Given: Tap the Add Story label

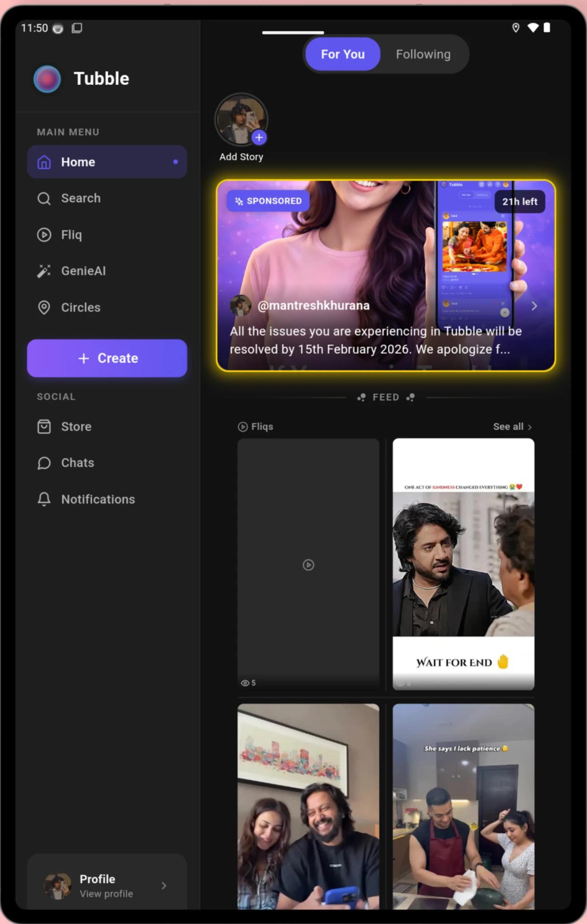Looking at the screenshot, I should [241, 157].
